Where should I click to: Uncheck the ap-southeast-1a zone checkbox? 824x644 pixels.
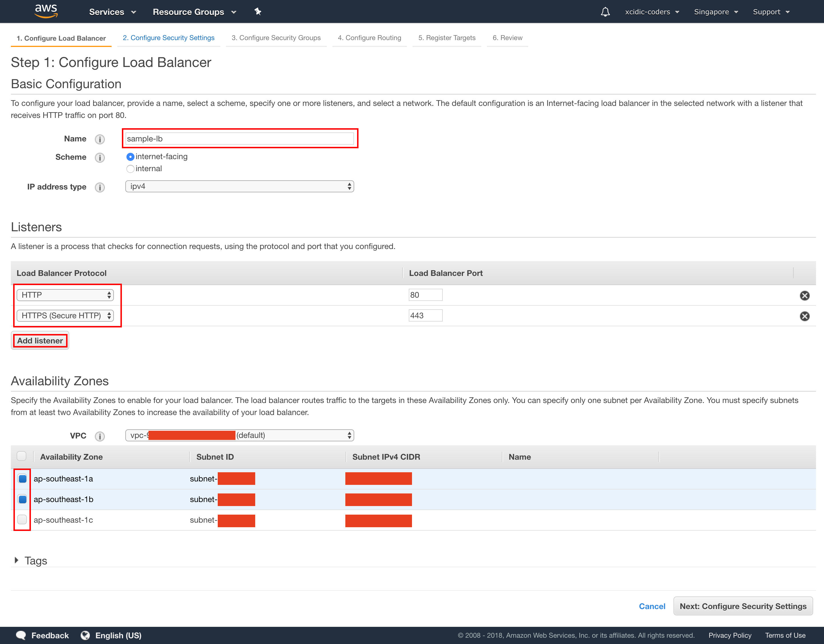[22, 479]
